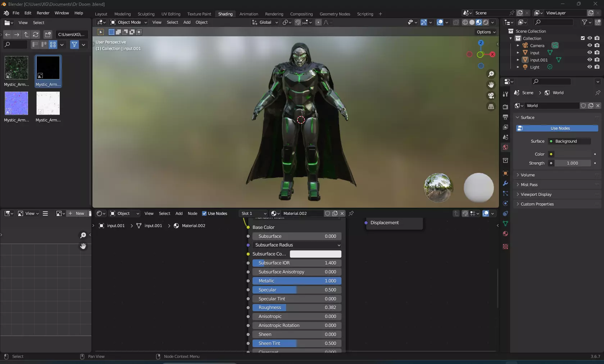Viewport: 604px width, 364px height.
Task: Expand input.001 in outliner tree
Action: pos(518,60)
